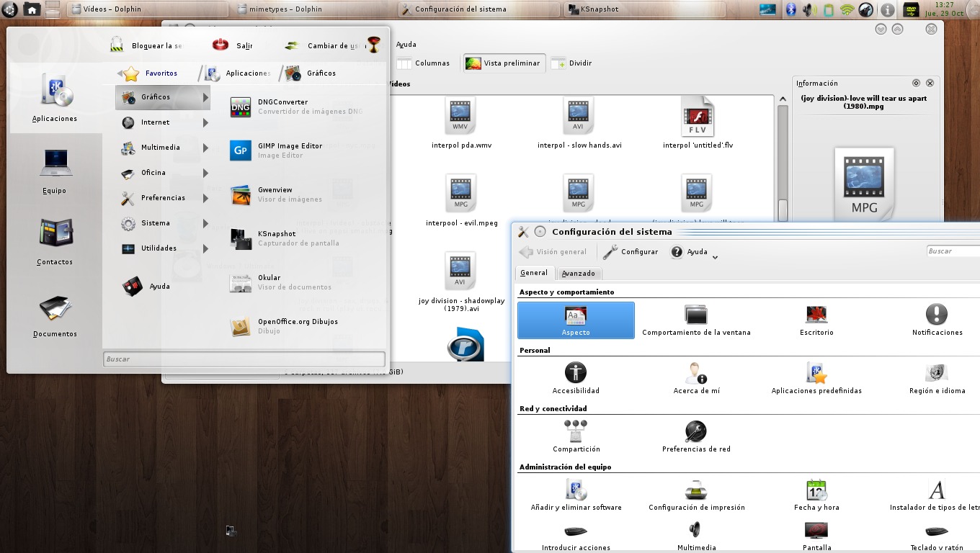Open Compartición settings
This screenshot has height=553, width=980.
(576, 437)
